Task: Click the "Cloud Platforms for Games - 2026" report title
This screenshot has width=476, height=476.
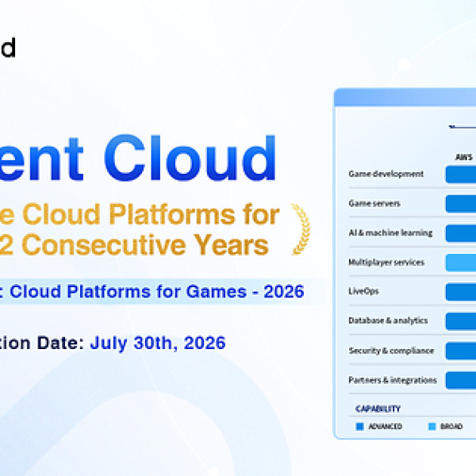Action: [157, 291]
